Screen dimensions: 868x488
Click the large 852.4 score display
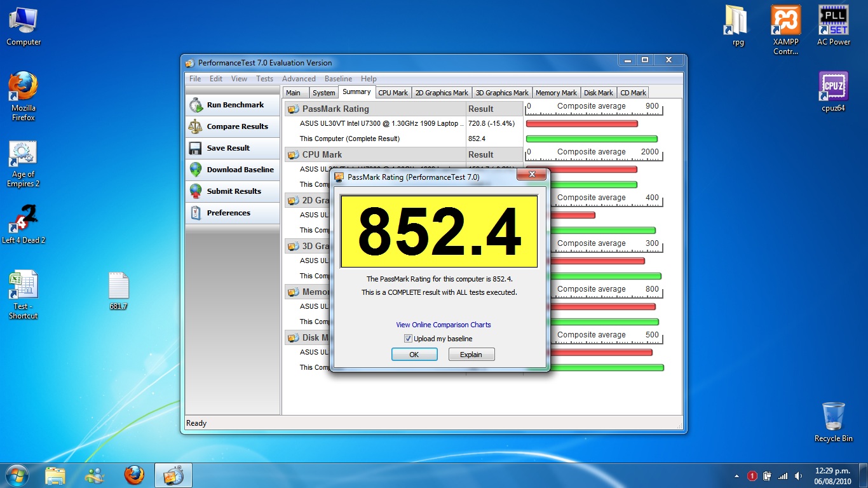point(439,231)
